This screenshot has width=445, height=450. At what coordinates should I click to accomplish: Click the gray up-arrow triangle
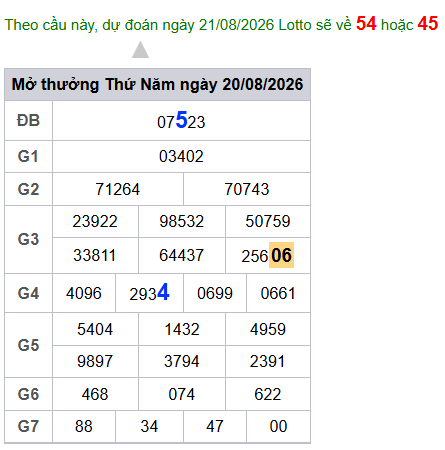[x=140, y=50]
